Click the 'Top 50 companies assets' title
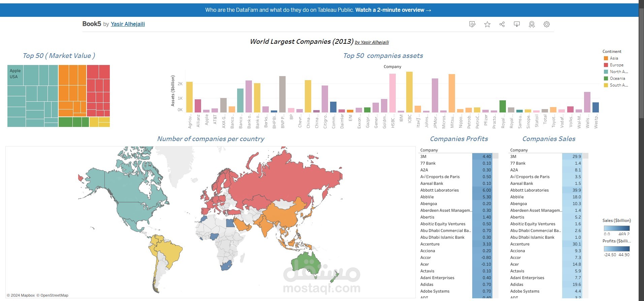 click(x=383, y=56)
